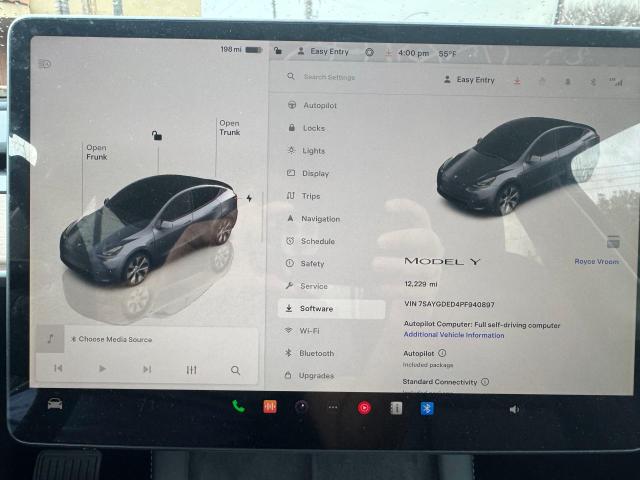Tap the music note album art thumbnail
The image size is (640, 480).
click(x=50, y=338)
